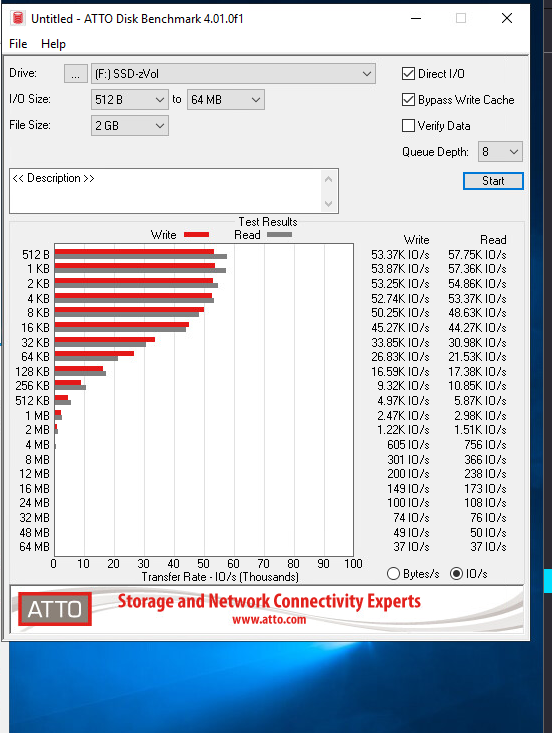The width and height of the screenshot is (552, 733).
Task: Enable the Verify Data checkbox
Action: 408,126
